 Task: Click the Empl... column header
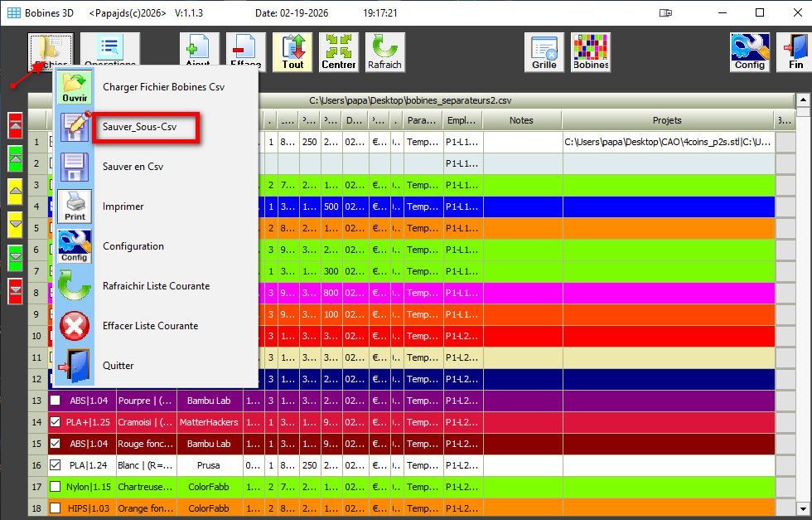click(462, 120)
